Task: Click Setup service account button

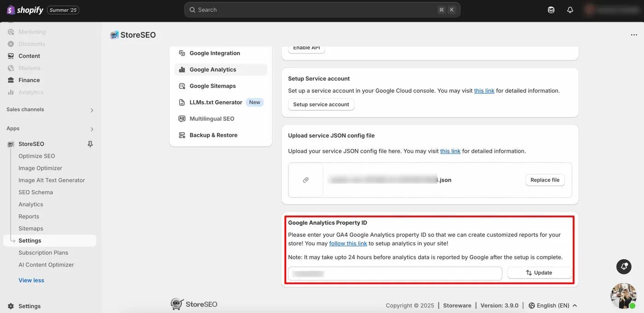Action: click(321, 104)
